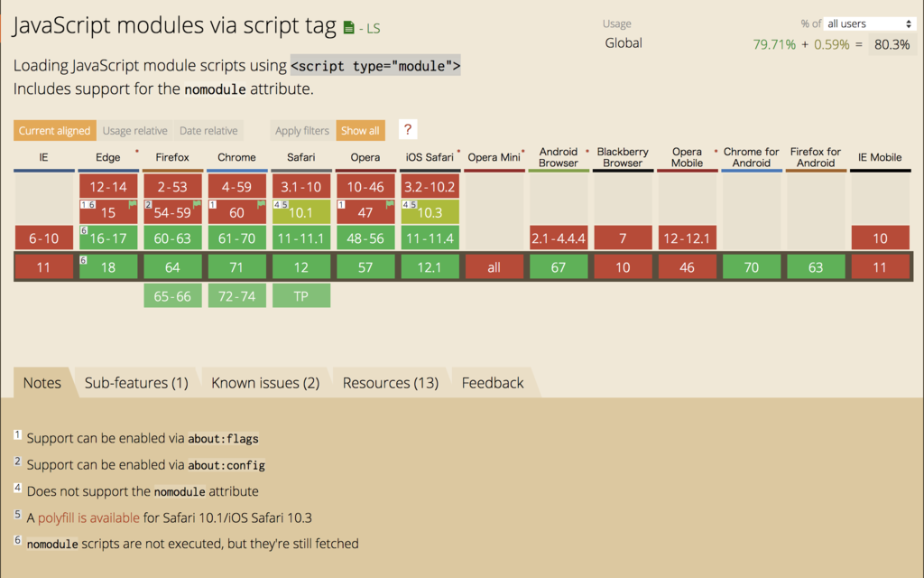Click the green flag in the Chrome 60 cell

click(261, 205)
